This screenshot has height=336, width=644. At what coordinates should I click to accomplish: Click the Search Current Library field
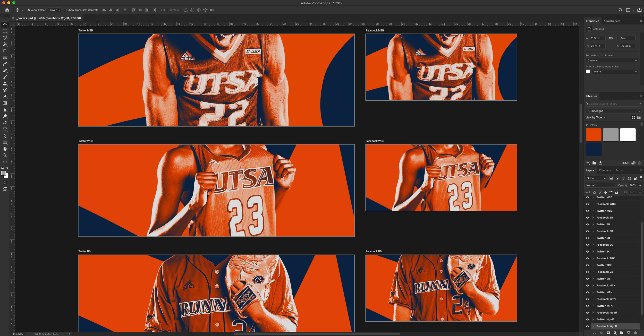[613, 104]
